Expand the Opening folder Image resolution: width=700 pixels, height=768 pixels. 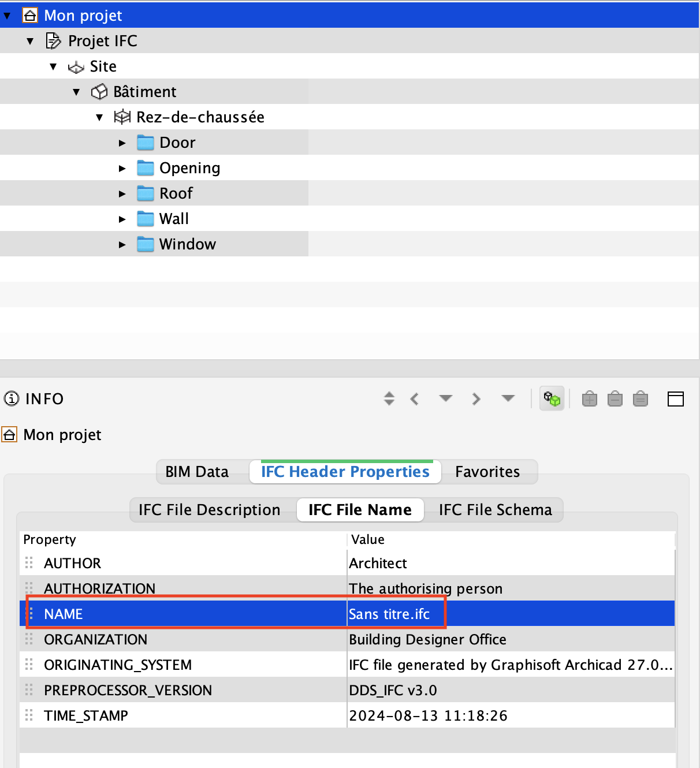[122, 168]
